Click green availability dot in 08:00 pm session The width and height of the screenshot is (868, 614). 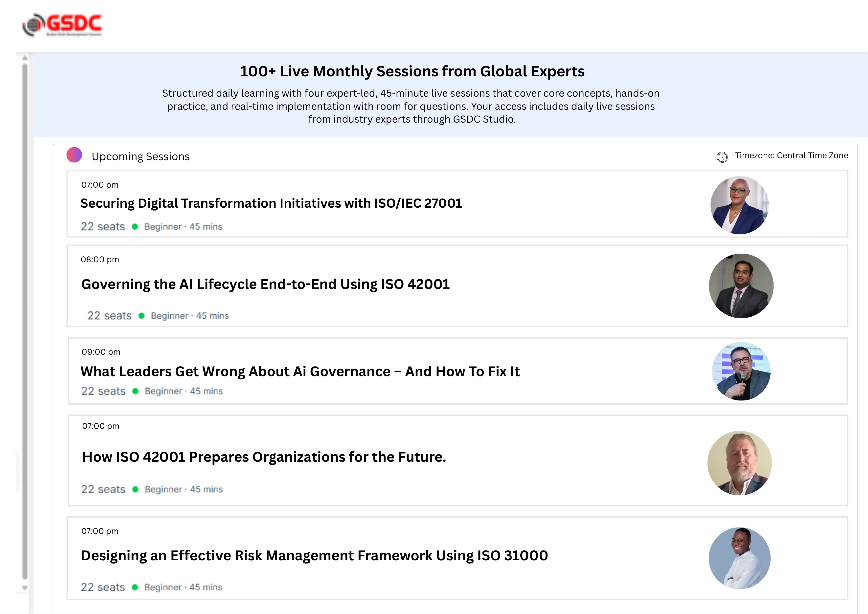[141, 316]
